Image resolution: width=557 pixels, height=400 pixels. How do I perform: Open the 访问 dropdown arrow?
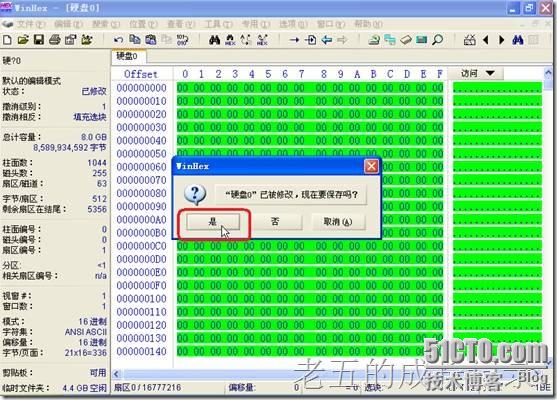(x=491, y=73)
